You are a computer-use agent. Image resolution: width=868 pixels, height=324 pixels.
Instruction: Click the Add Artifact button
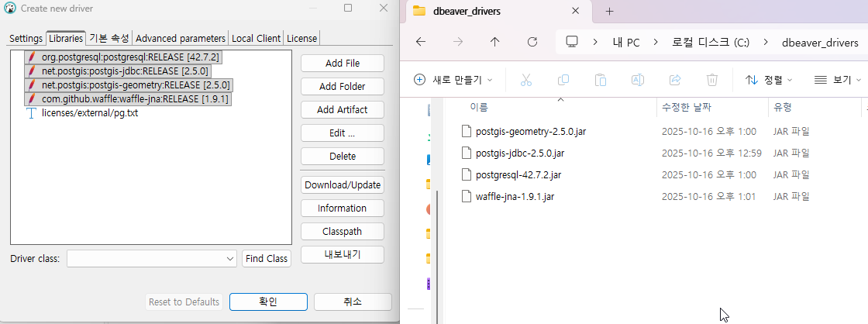click(x=342, y=109)
